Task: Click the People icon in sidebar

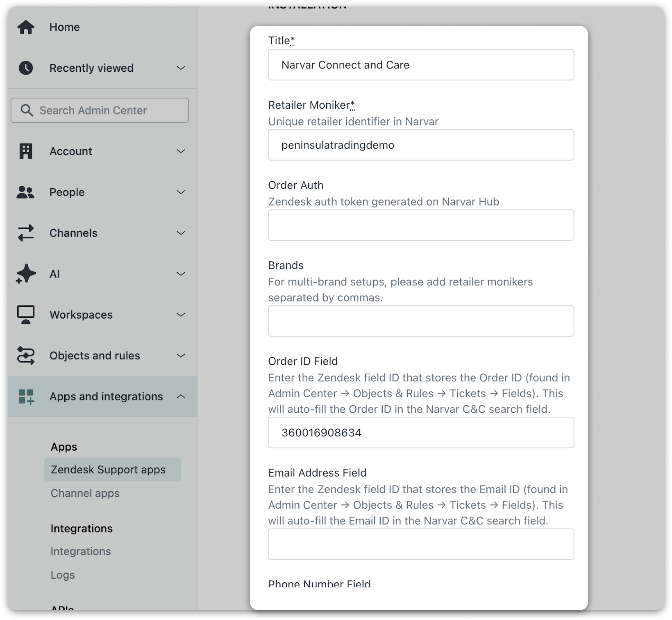Action: click(x=26, y=192)
